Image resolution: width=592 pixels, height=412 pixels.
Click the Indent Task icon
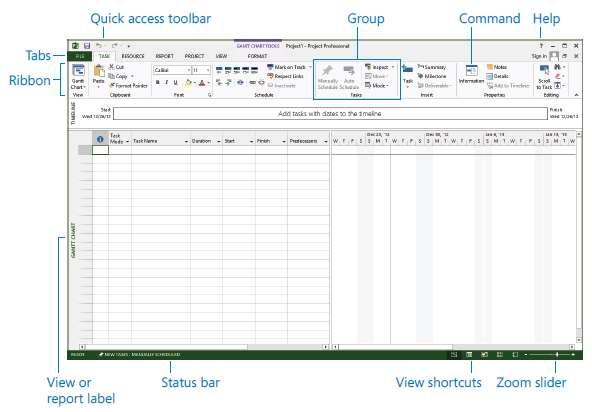pyautogui.click(x=228, y=82)
